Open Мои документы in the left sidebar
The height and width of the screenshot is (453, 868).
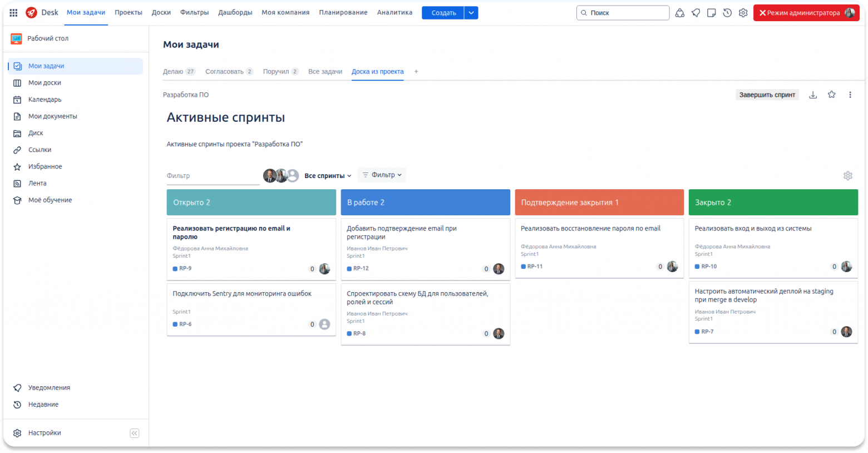[x=76, y=116]
